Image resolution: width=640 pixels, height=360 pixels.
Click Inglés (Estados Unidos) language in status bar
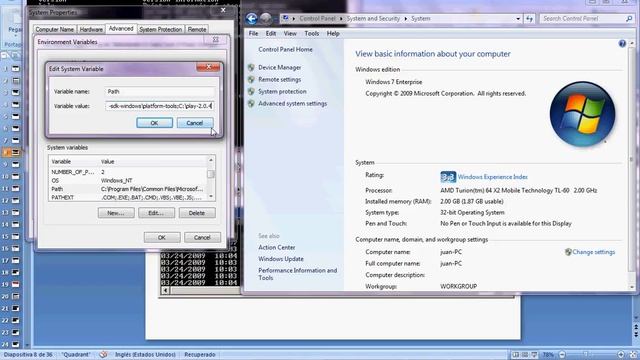pyautogui.click(x=145, y=355)
